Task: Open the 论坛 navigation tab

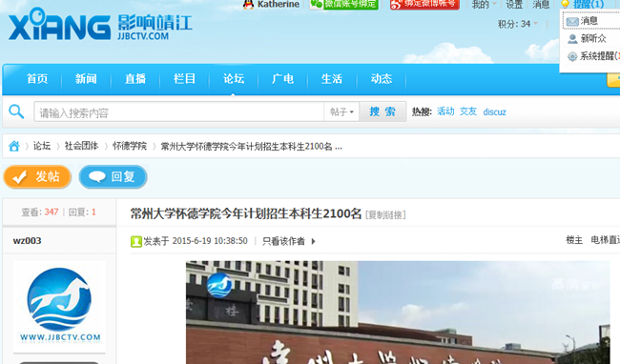Action: click(234, 79)
